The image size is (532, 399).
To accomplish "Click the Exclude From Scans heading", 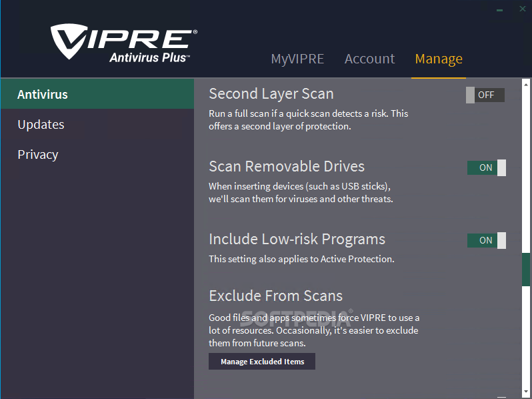I will tap(275, 296).
